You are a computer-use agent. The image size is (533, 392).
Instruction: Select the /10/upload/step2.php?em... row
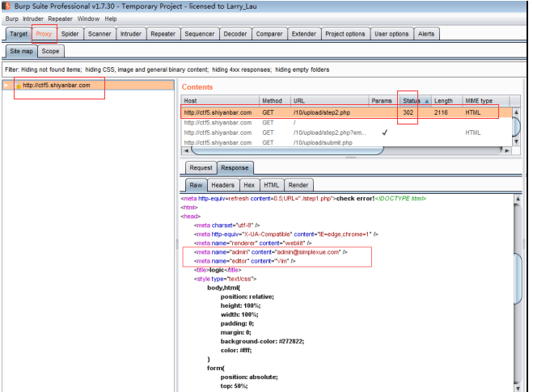point(346,133)
